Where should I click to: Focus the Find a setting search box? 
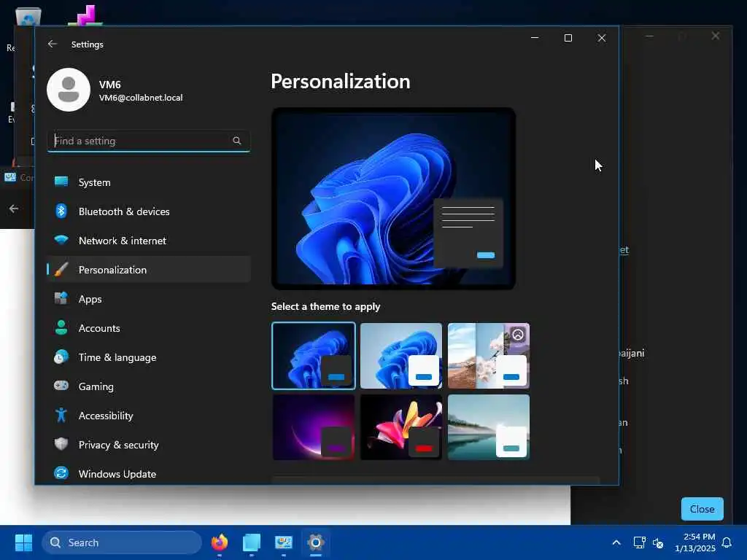pyautogui.click(x=149, y=141)
